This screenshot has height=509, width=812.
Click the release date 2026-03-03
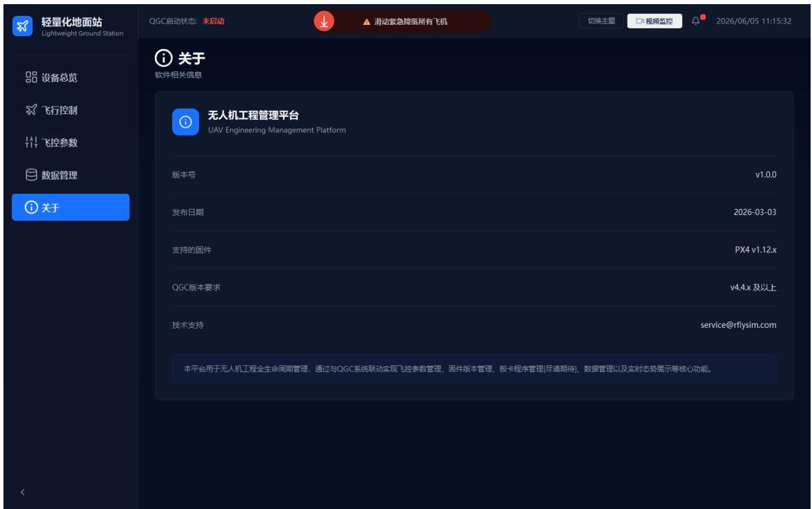755,212
